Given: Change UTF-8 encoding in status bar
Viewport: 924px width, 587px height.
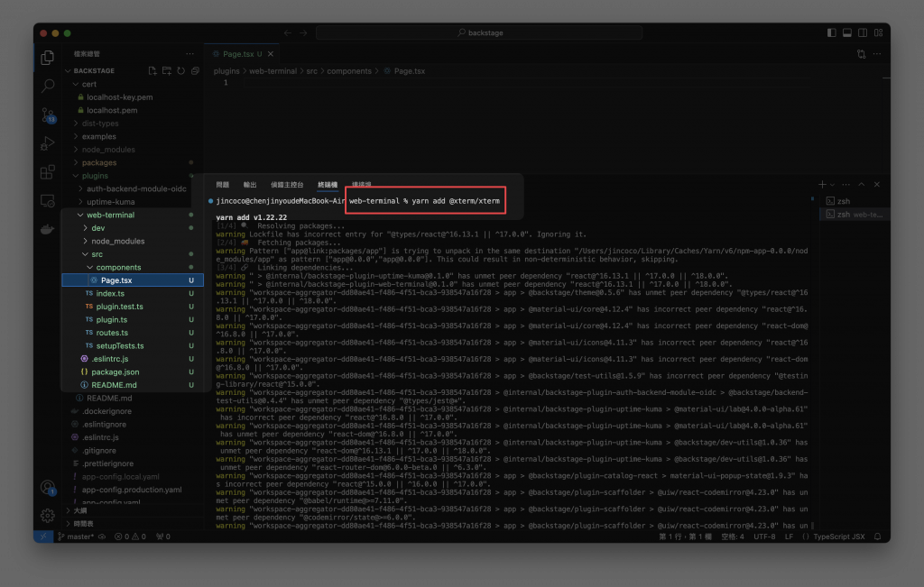Looking at the screenshot, I should (x=764, y=537).
